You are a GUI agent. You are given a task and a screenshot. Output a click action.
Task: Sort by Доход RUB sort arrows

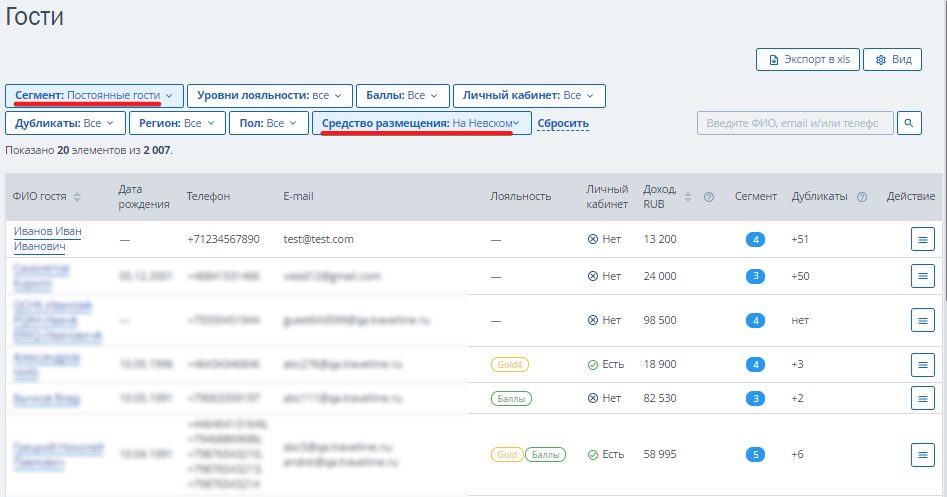coord(688,197)
